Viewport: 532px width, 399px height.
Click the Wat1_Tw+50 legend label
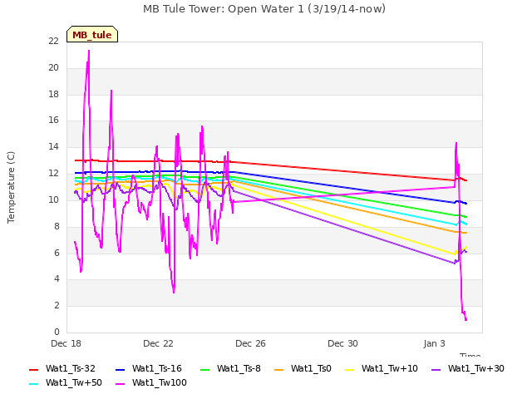coord(74,382)
